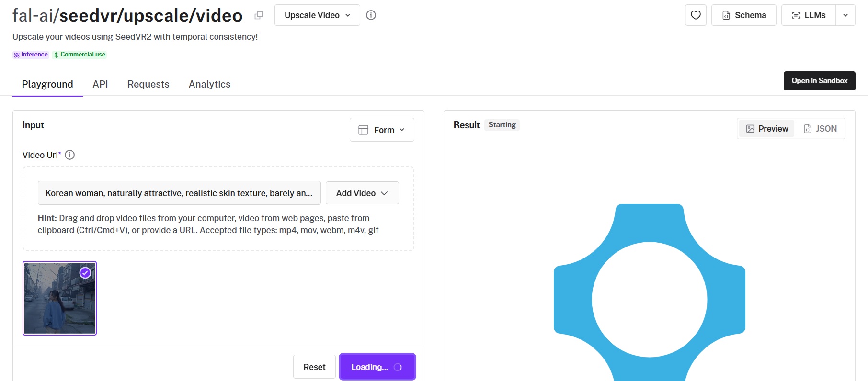The height and width of the screenshot is (381, 868).
Task: Open the Form input mode dropdown
Action: (x=382, y=130)
